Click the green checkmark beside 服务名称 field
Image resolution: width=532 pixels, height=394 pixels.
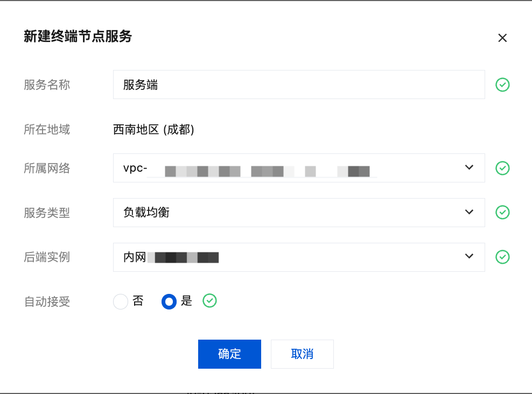tap(502, 85)
